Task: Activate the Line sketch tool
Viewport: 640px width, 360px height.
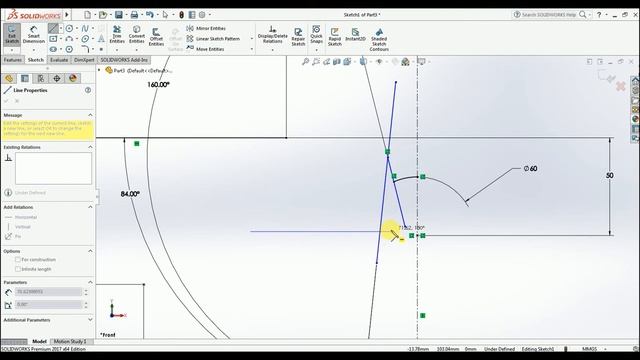Action: click(x=53, y=28)
